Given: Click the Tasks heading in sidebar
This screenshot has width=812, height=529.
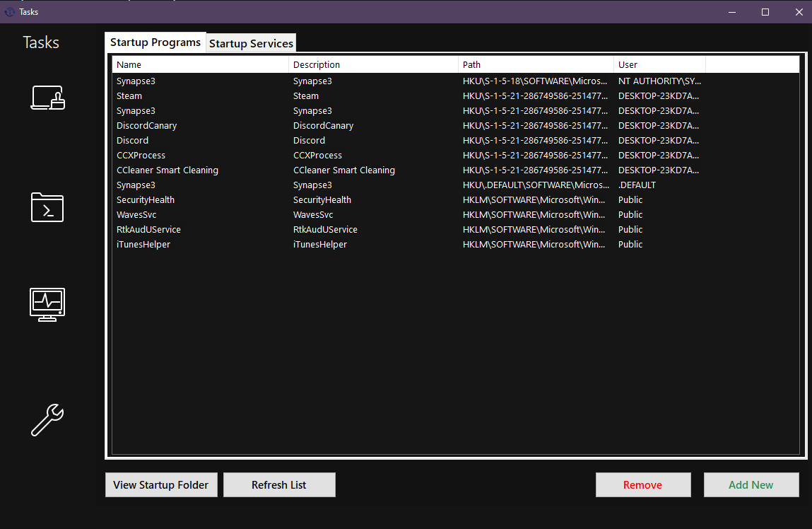Looking at the screenshot, I should tap(41, 42).
